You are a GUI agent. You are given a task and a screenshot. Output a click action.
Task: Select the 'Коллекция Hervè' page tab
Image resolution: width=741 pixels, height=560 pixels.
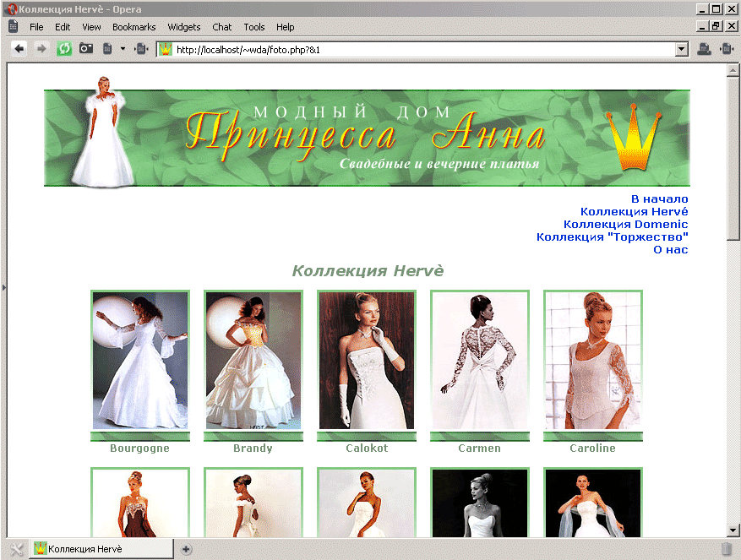pyautogui.click(x=101, y=549)
